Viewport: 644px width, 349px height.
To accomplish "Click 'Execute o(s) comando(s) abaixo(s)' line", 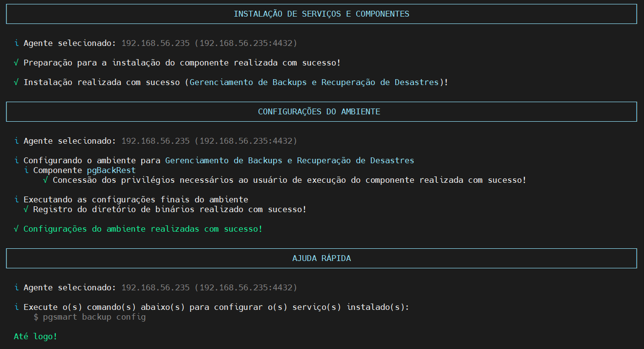I will (x=212, y=307).
